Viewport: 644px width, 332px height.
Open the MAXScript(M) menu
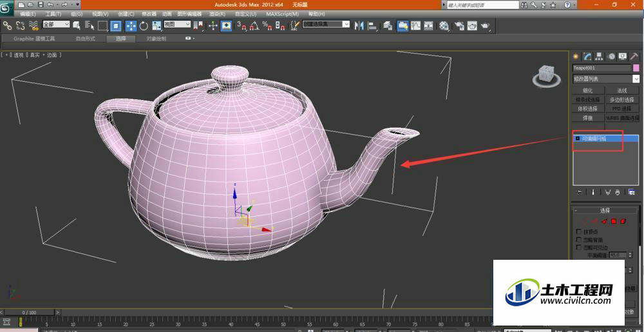[282, 14]
